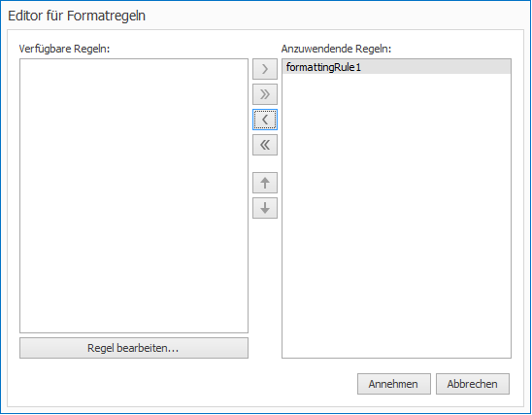Click the Editor für Formatregeln title text
Viewport: 532px width, 415px height.
coord(77,16)
